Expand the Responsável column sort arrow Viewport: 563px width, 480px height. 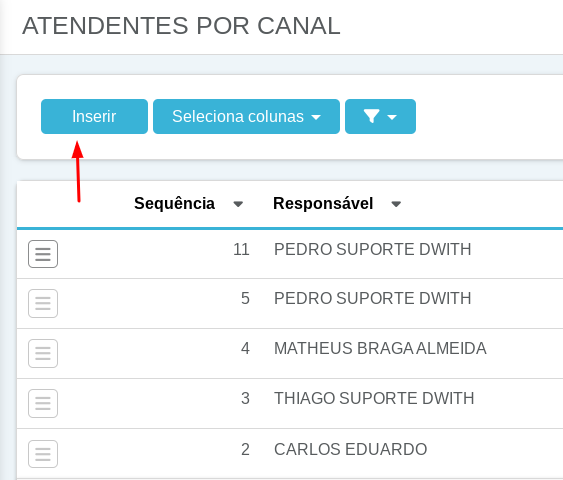click(396, 204)
